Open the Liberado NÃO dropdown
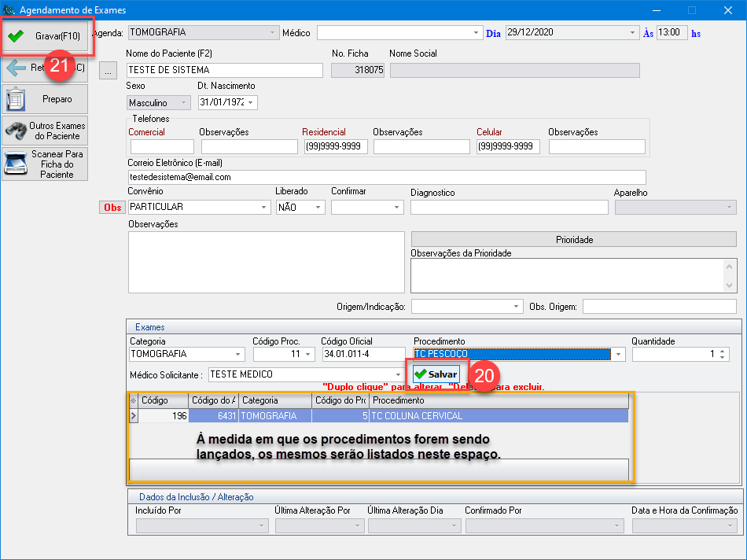This screenshot has height=560, width=747. point(318,207)
